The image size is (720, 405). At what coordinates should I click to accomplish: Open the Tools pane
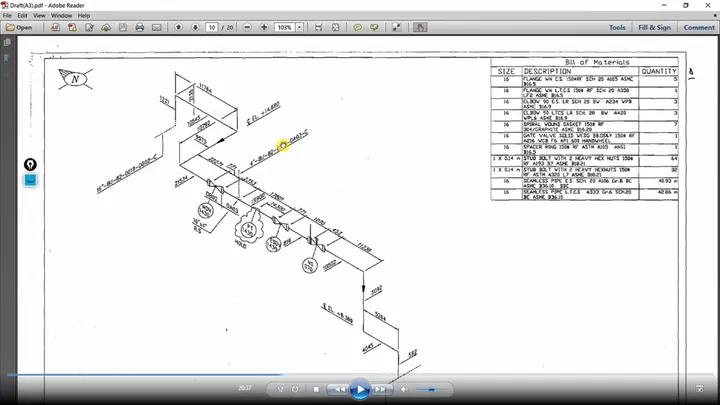617,28
